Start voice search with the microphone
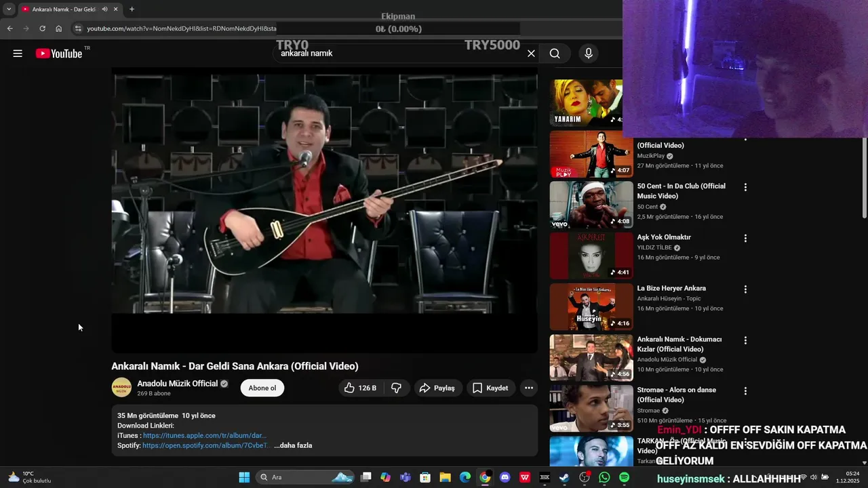This screenshot has width=868, height=488. tap(588, 54)
